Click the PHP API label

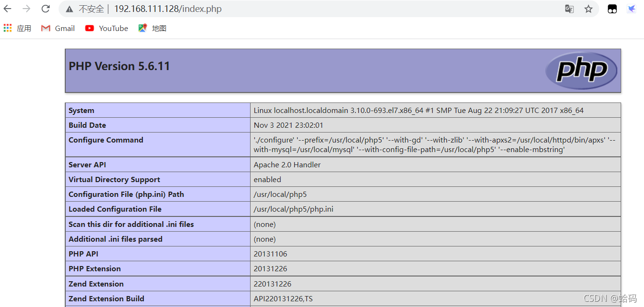tap(83, 254)
